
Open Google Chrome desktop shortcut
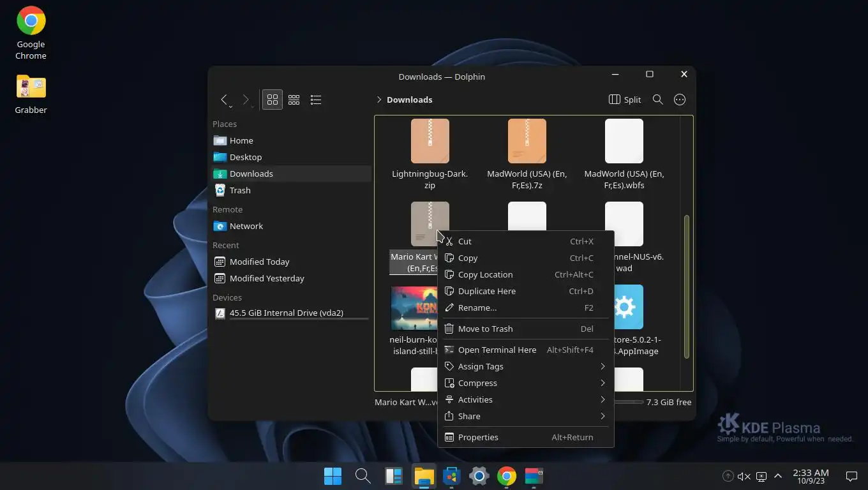pyautogui.click(x=31, y=33)
